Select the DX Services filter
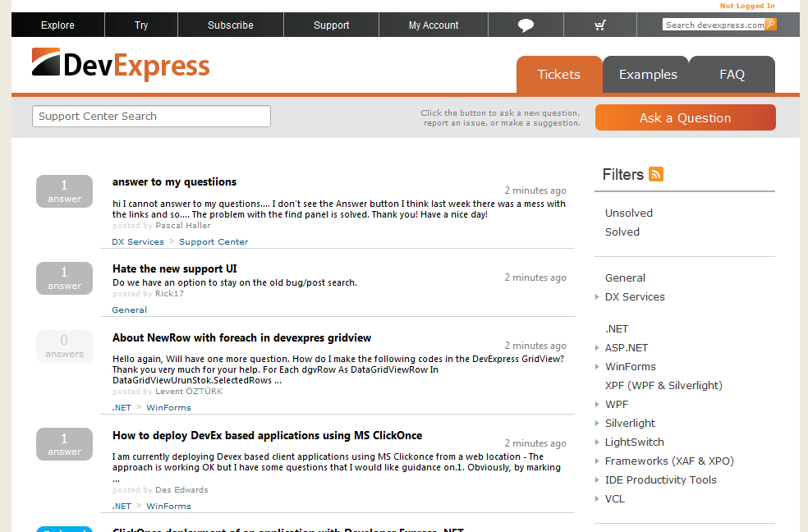Viewport: 808px width, 532px height. [635, 297]
